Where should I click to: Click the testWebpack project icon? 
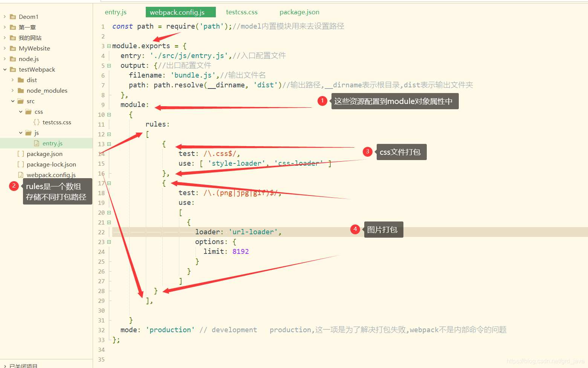point(13,69)
